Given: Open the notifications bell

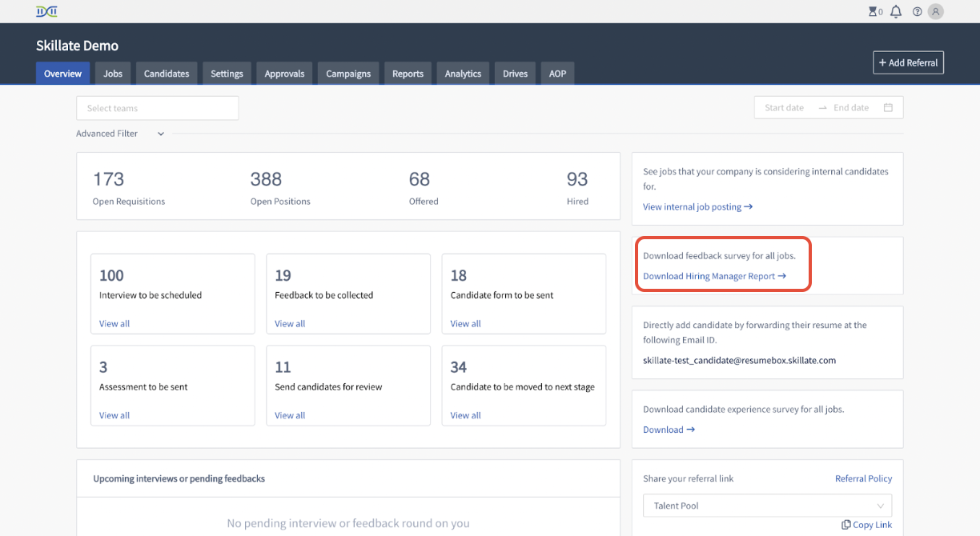Looking at the screenshot, I should click(x=896, y=11).
